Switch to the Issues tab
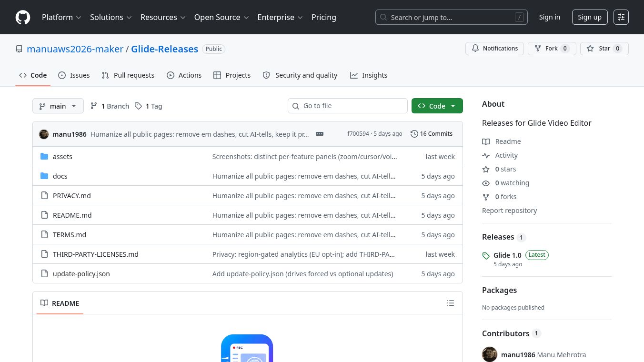The height and width of the screenshot is (362, 644). tap(74, 75)
